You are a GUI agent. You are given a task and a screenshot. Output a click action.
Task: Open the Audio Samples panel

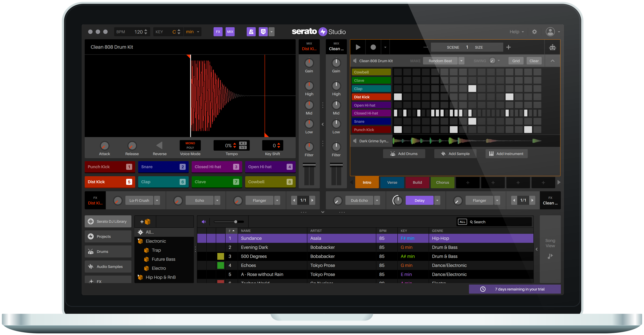(108, 266)
